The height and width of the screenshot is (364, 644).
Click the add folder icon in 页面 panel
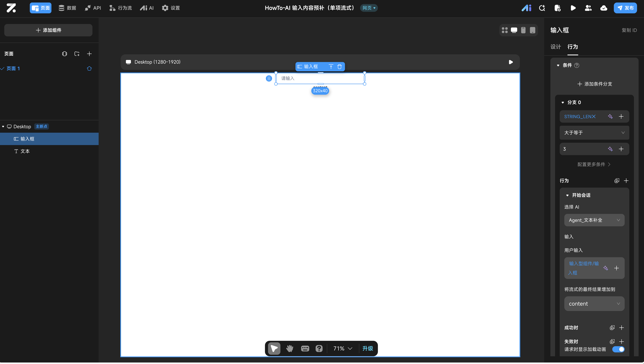tap(77, 54)
